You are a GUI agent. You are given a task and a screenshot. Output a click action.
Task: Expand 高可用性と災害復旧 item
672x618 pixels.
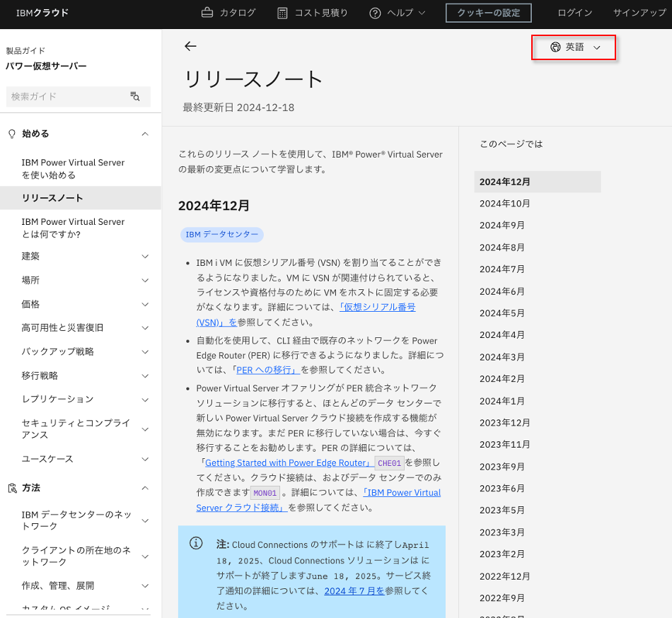pyautogui.click(x=145, y=328)
